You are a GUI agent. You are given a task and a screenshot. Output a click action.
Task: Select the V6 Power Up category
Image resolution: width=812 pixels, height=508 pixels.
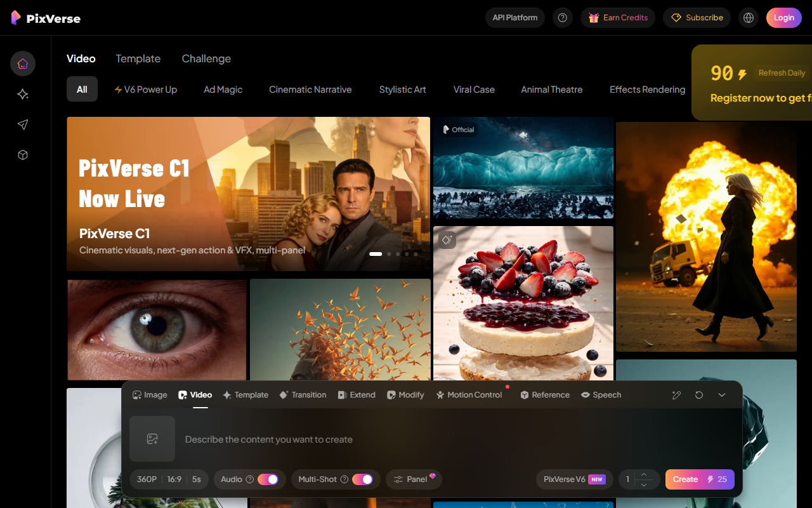tap(145, 90)
